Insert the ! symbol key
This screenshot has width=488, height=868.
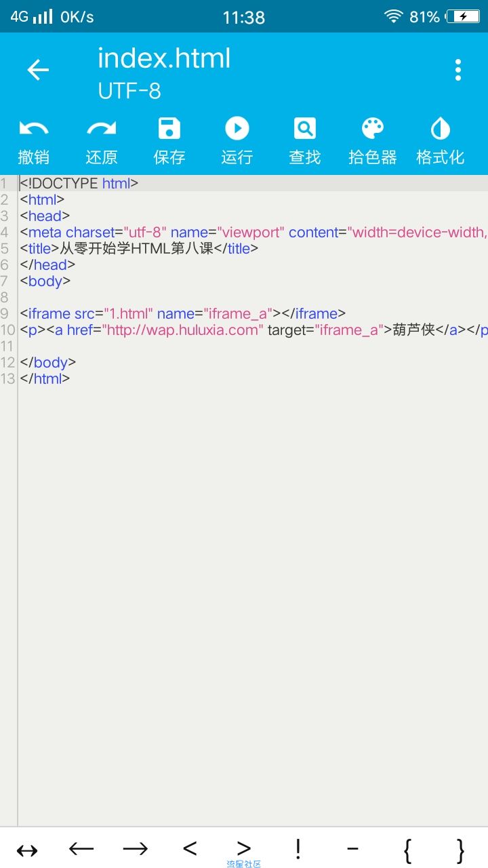coord(298,848)
